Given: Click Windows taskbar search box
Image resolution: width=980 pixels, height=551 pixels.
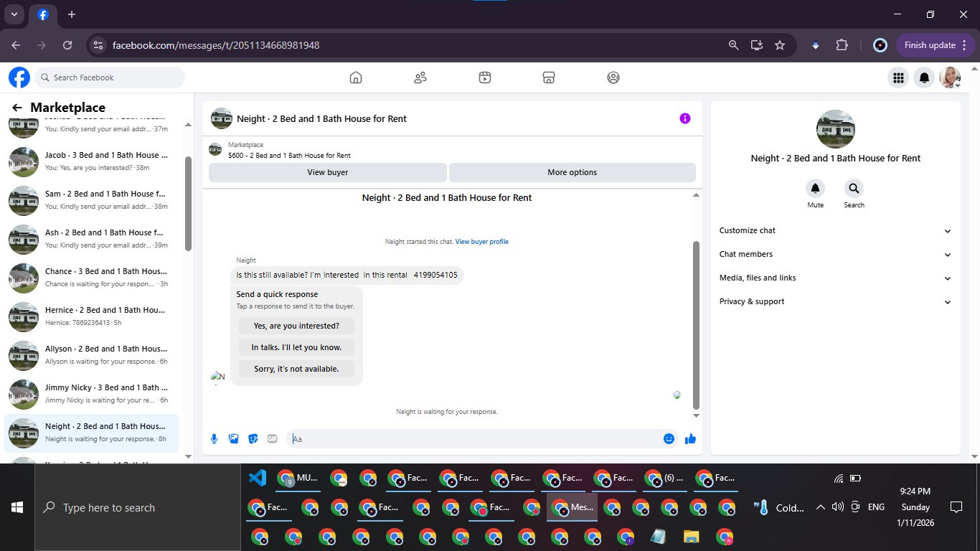Looking at the screenshot, I should tap(138, 507).
